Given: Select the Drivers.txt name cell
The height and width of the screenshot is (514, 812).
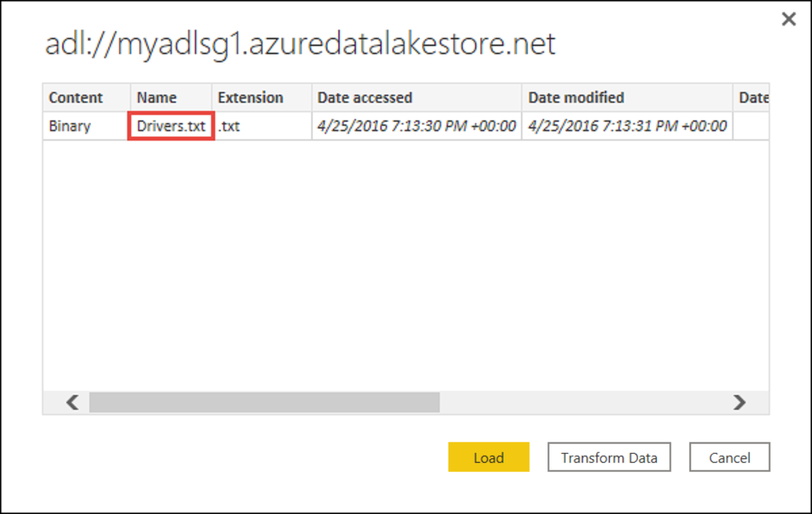Looking at the screenshot, I should [171, 126].
